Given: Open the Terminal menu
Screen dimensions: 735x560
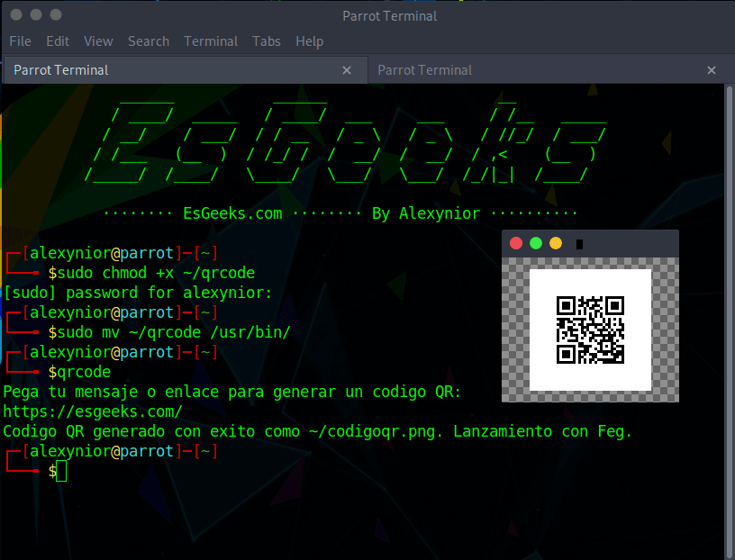Looking at the screenshot, I should (x=210, y=41).
